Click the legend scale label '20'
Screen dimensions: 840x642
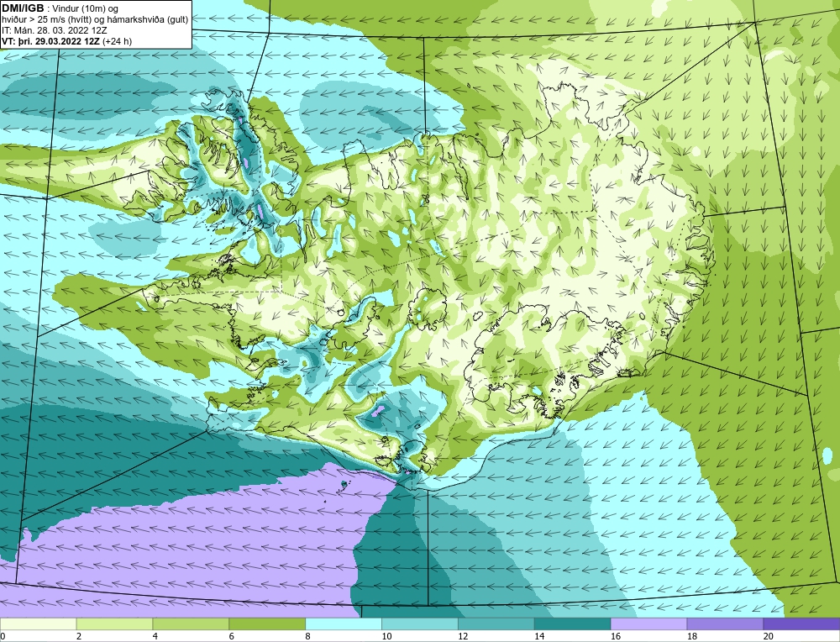(x=768, y=636)
